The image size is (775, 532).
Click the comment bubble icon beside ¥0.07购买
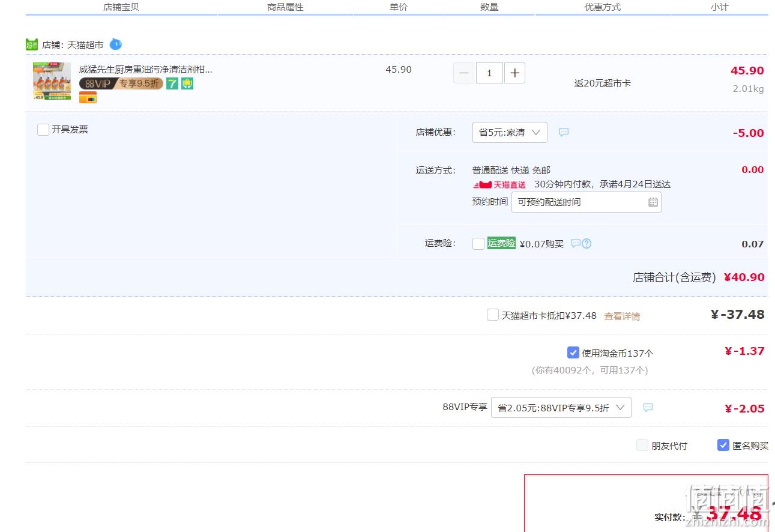tap(575, 244)
